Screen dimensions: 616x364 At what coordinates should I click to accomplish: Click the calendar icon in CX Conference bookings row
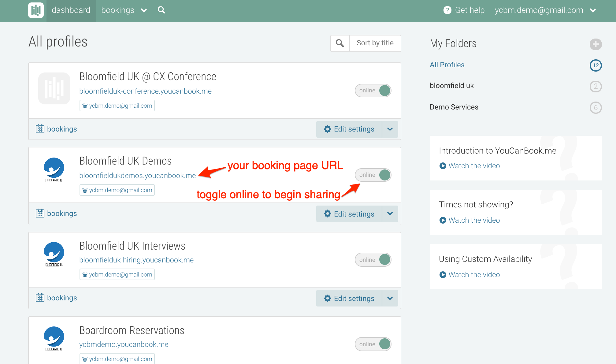click(40, 129)
